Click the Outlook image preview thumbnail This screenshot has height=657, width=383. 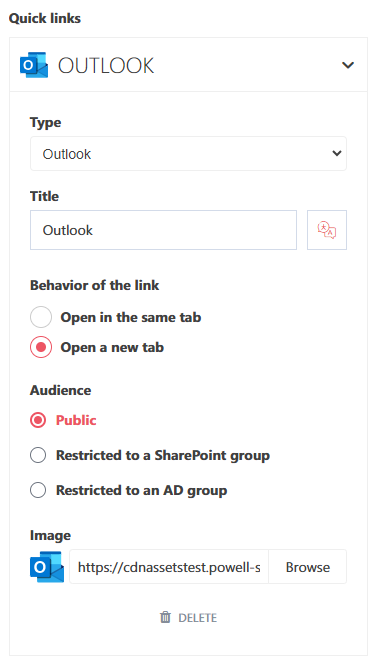click(47, 567)
